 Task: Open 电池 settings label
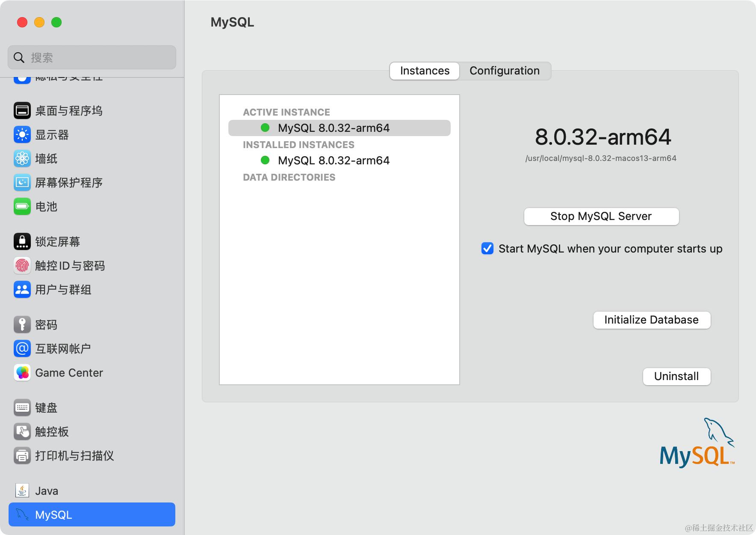tap(46, 207)
